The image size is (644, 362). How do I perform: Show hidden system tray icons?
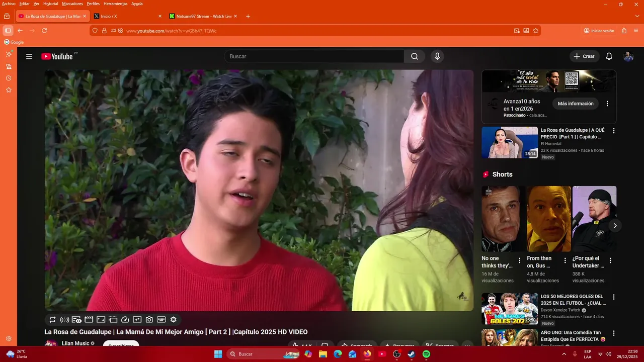pos(564,354)
